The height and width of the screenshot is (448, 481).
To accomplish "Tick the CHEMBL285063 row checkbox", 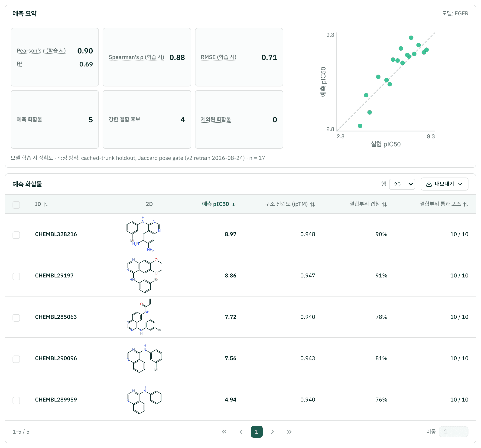I will [x=16, y=318].
